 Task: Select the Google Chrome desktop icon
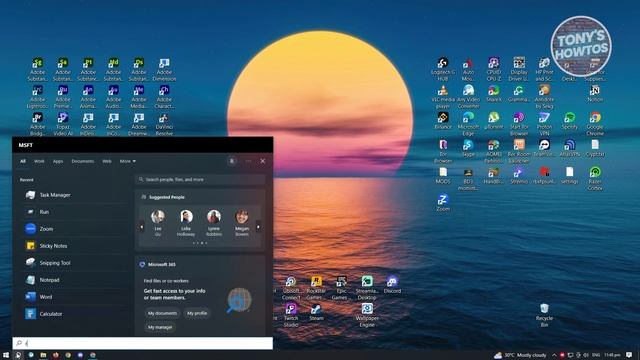point(595,124)
